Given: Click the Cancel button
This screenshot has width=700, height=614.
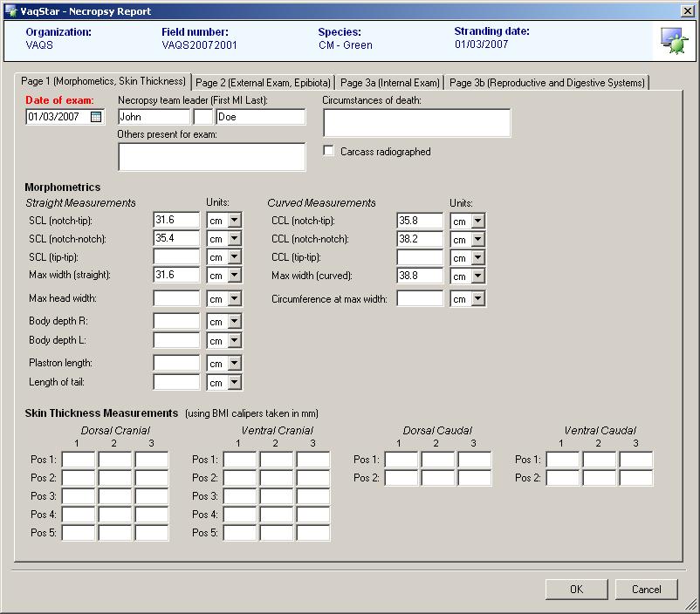Looking at the screenshot, I should (x=646, y=590).
